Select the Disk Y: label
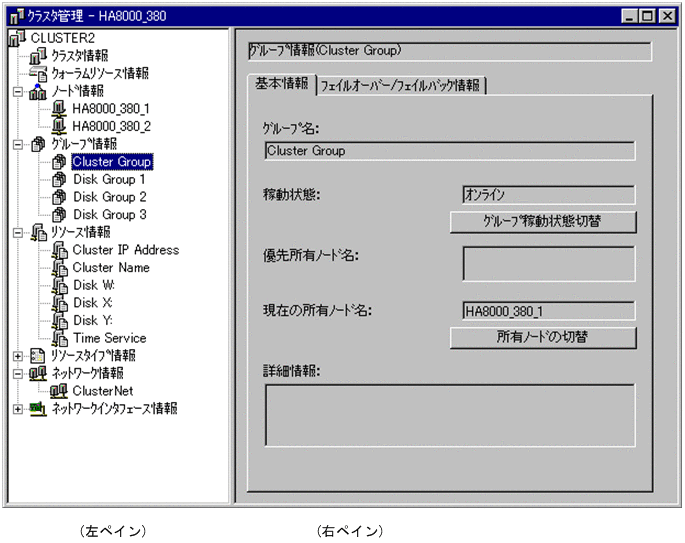The width and height of the screenshot is (685, 543). 93,321
